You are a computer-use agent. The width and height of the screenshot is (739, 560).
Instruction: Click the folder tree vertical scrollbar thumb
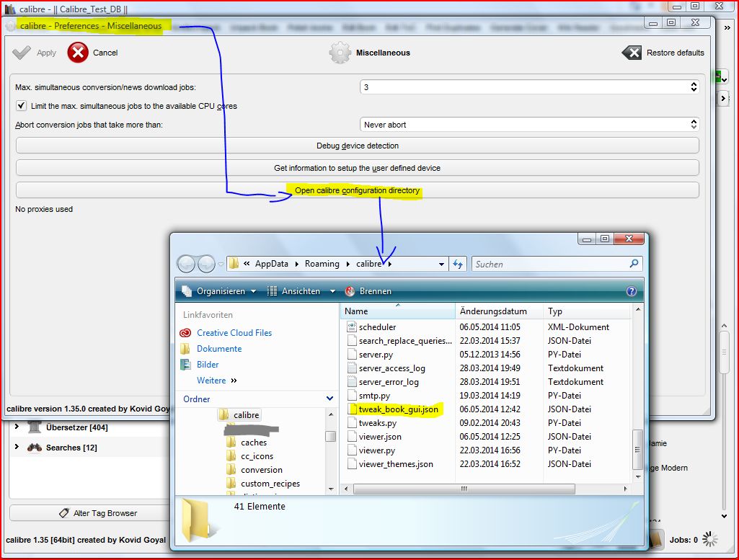pyautogui.click(x=330, y=436)
